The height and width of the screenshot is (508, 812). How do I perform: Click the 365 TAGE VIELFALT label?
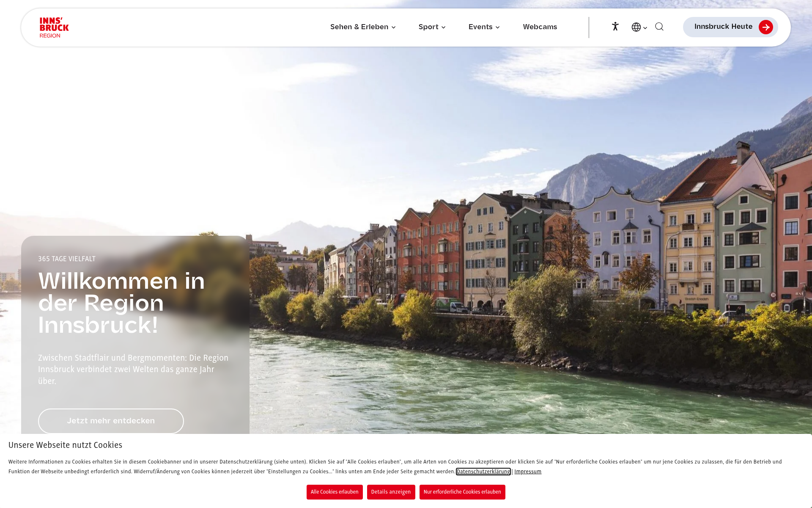coord(67,259)
